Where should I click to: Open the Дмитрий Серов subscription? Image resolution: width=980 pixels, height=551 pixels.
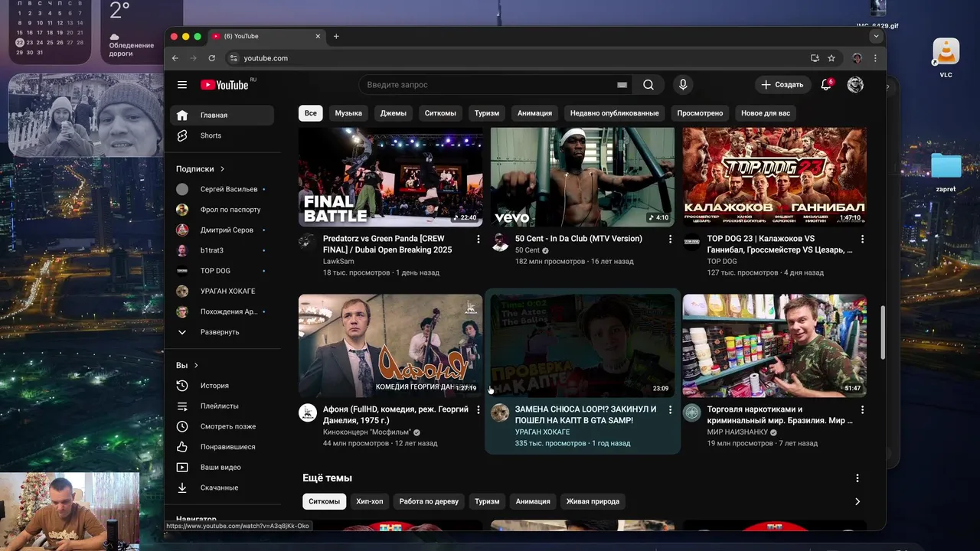coord(222,230)
